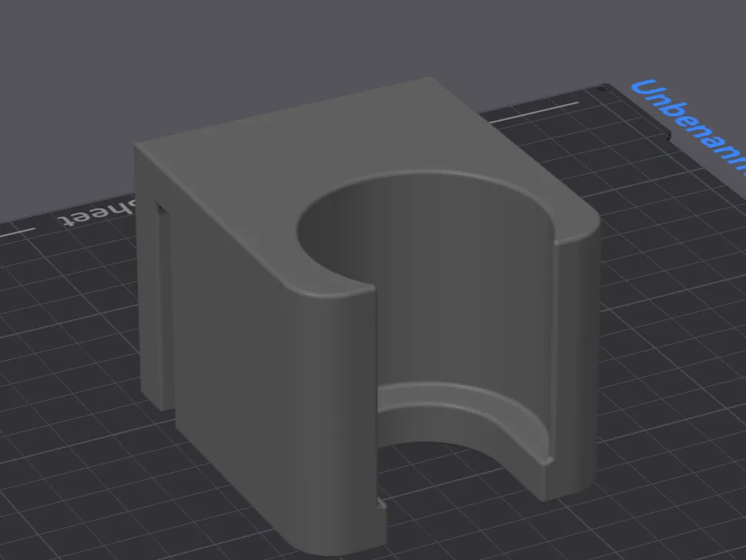
Task: Click the rounded top-right corner of the build plate
Action: pos(604,88)
